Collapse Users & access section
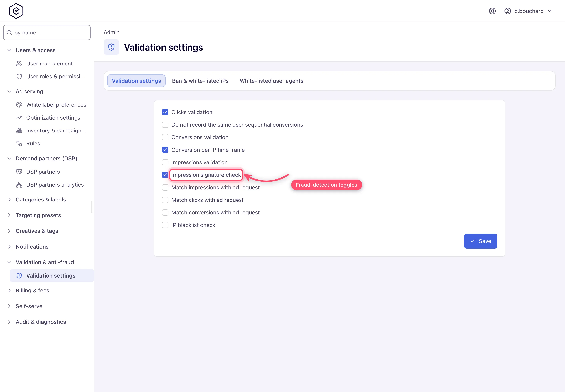Image resolution: width=565 pixels, height=392 pixels. (x=9, y=50)
